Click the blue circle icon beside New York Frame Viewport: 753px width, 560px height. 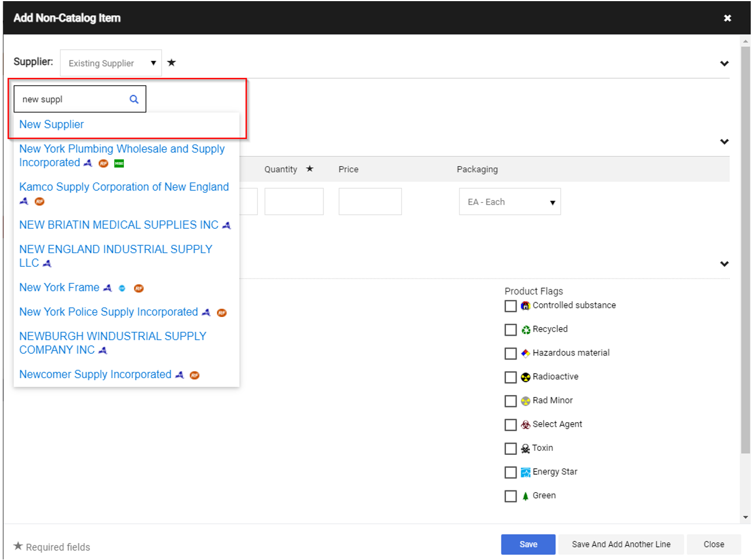[122, 289]
